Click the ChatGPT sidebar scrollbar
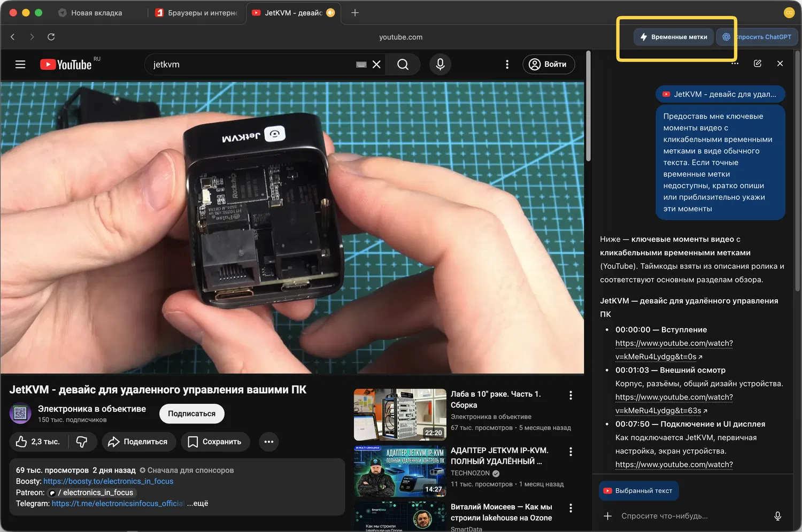This screenshot has width=802, height=532. tap(798, 171)
